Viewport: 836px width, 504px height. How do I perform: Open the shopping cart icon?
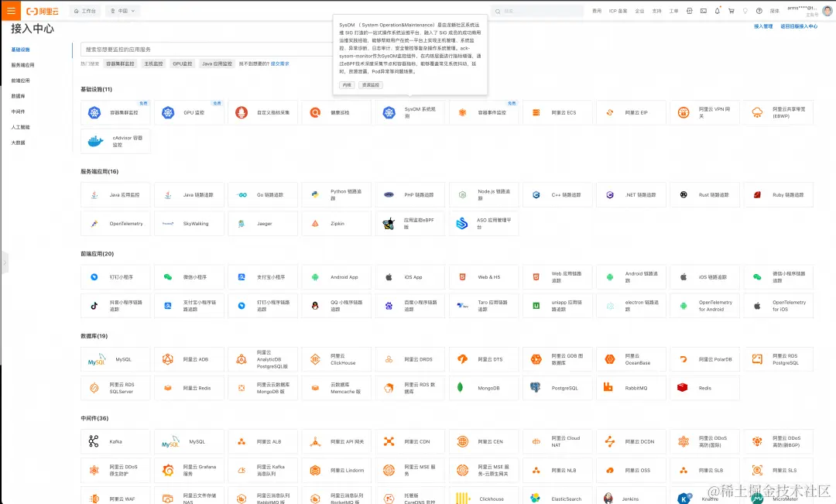click(731, 11)
